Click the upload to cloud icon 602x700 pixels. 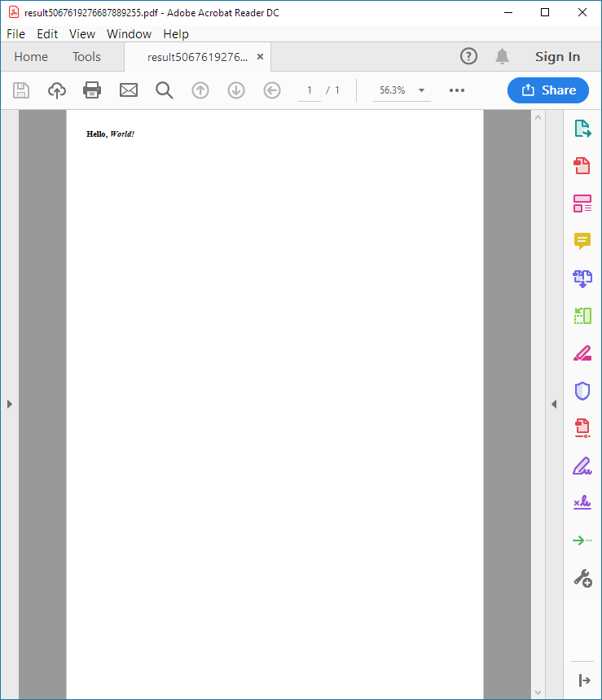pyautogui.click(x=57, y=90)
